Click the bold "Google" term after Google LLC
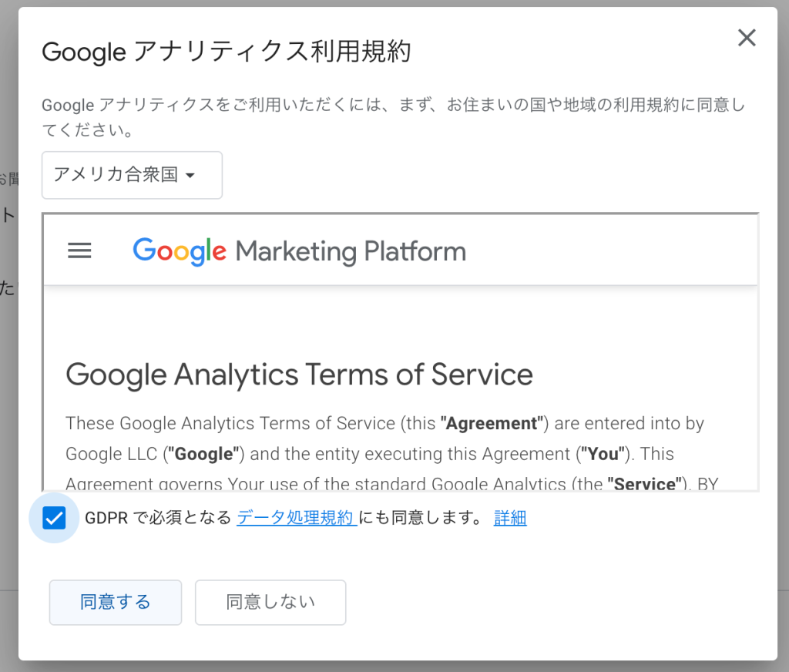This screenshot has width=789, height=672. tap(203, 454)
